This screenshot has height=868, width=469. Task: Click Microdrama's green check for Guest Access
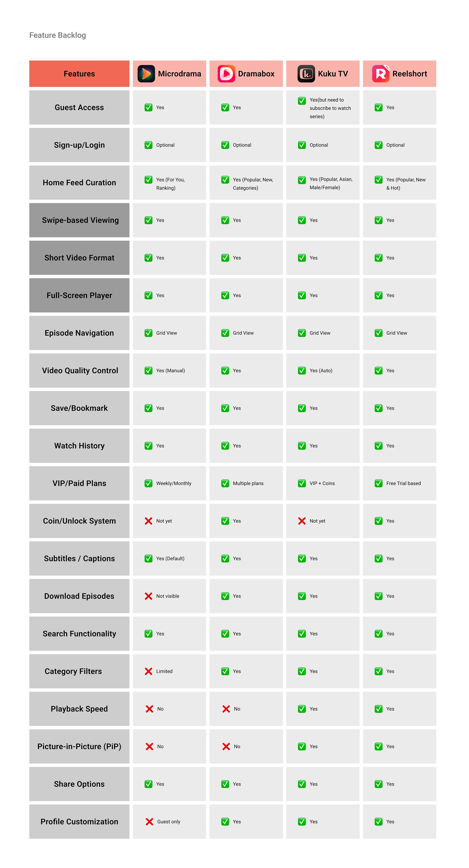point(148,107)
